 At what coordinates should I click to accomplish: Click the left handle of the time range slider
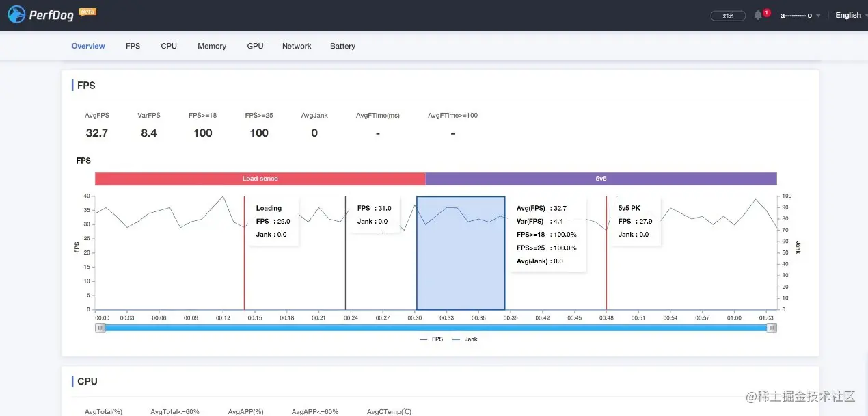click(x=100, y=328)
